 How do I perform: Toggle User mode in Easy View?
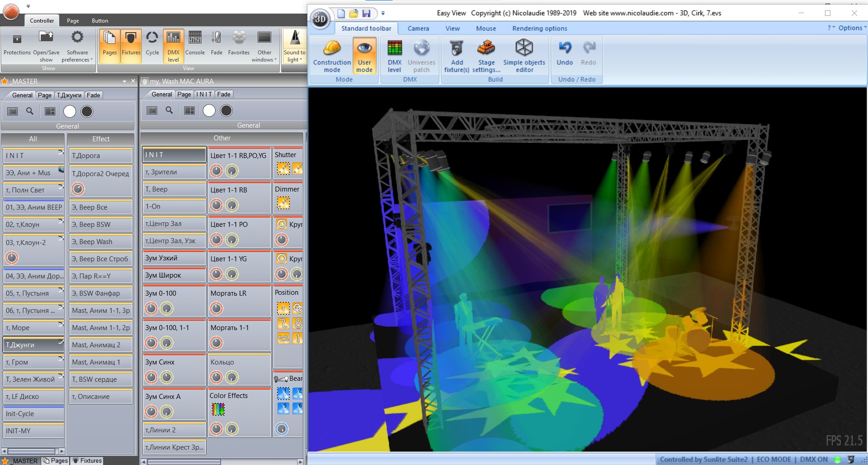pyautogui.click(x=364, y=56)
